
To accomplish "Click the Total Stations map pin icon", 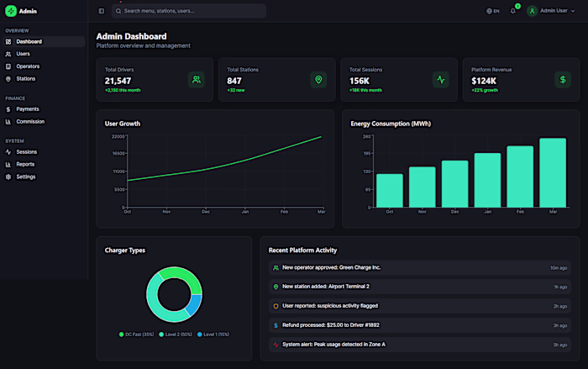I will (x=318, y=80).
